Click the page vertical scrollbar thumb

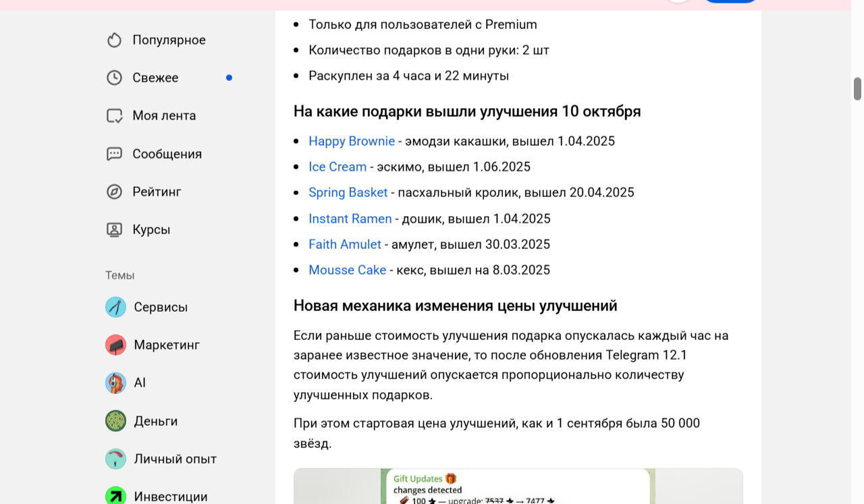point(857,88)
